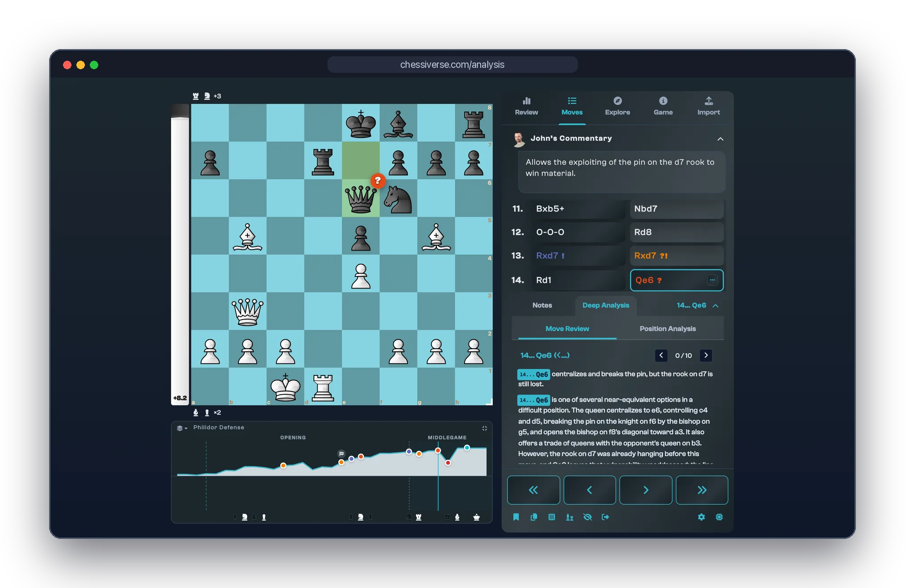The width and height of the screenshot is (905, 588).
Task: Advance one move forward
Action: (645, 490)
